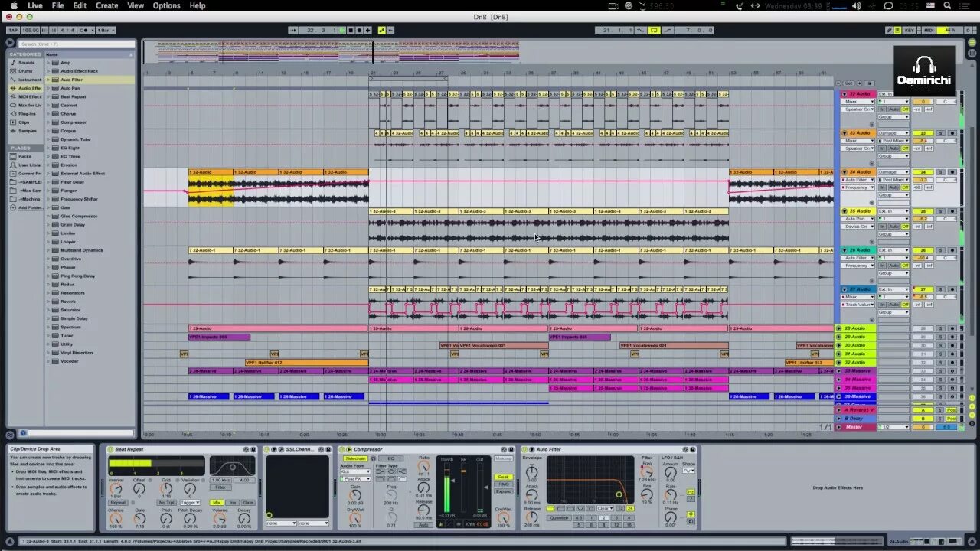
Task: Select Compressor in the effects list
Action: coord(73,122)
